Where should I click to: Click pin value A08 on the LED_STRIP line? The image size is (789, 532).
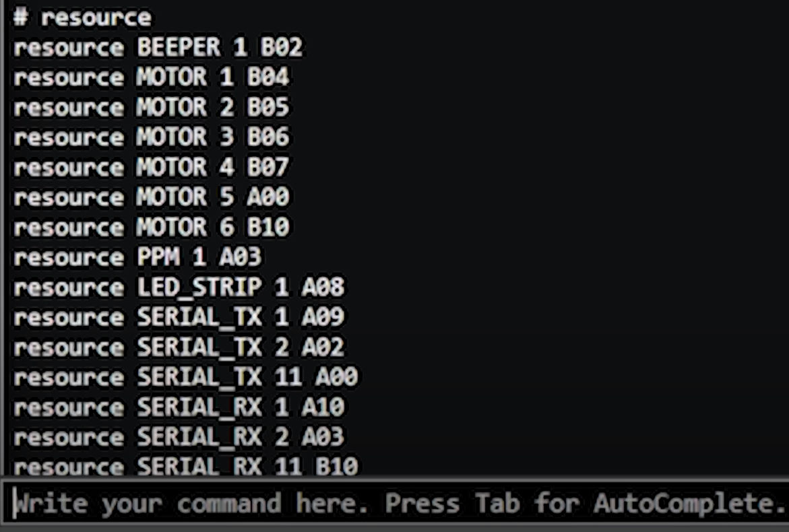(x=323, y=288)
